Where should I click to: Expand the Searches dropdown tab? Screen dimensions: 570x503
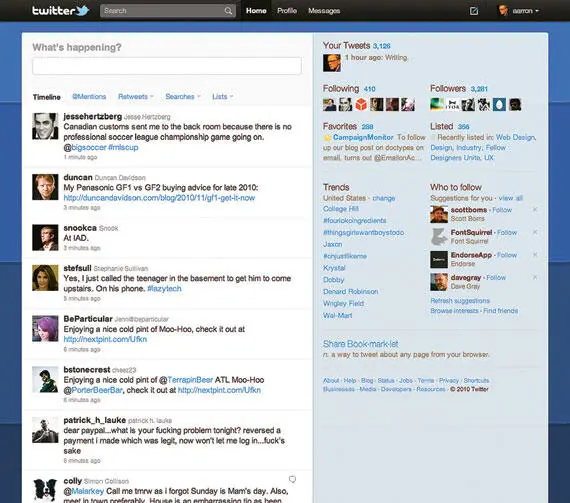click(x=183, y=97)
